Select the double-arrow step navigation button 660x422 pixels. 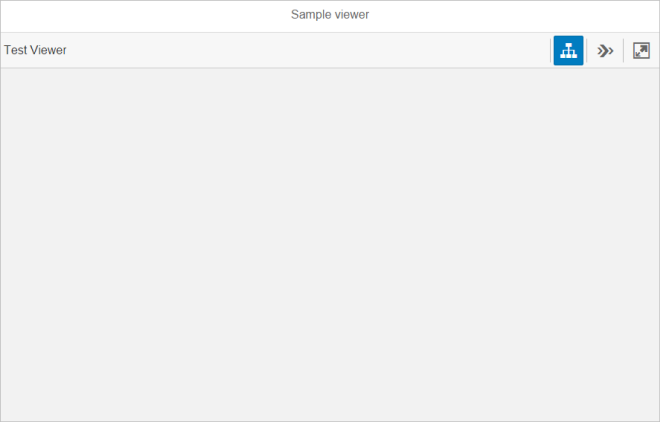[605, 51]
